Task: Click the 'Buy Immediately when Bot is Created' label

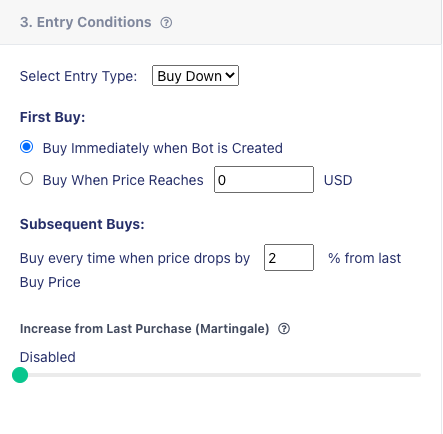Action: [x=163, y=148]
